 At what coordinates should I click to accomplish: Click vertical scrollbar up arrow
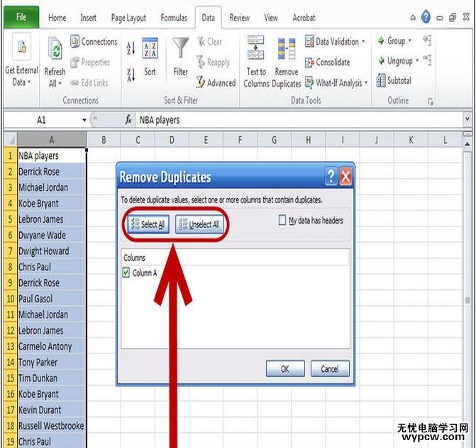pos(467,143)
